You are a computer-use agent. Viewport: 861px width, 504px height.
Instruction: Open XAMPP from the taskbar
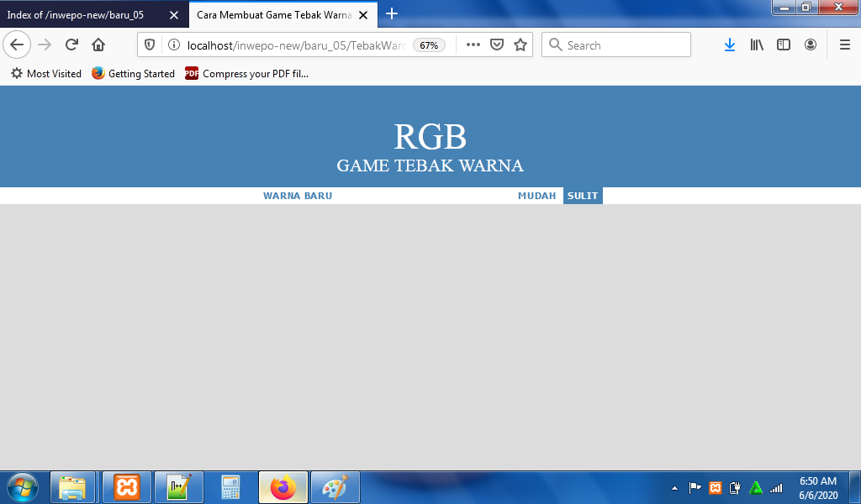126,487
